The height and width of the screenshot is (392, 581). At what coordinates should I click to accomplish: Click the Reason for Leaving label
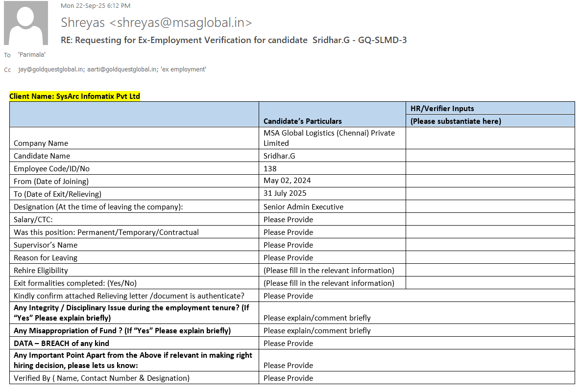tap(46, 257)
